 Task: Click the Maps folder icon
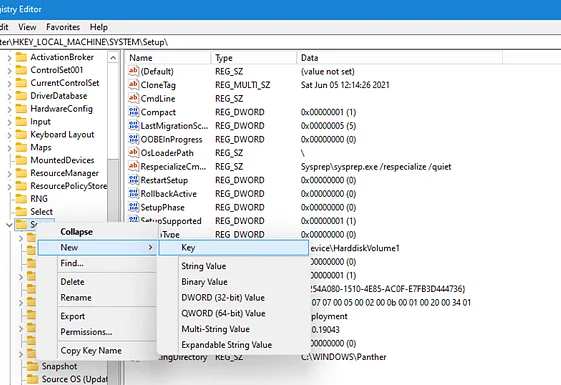[21, 147]
